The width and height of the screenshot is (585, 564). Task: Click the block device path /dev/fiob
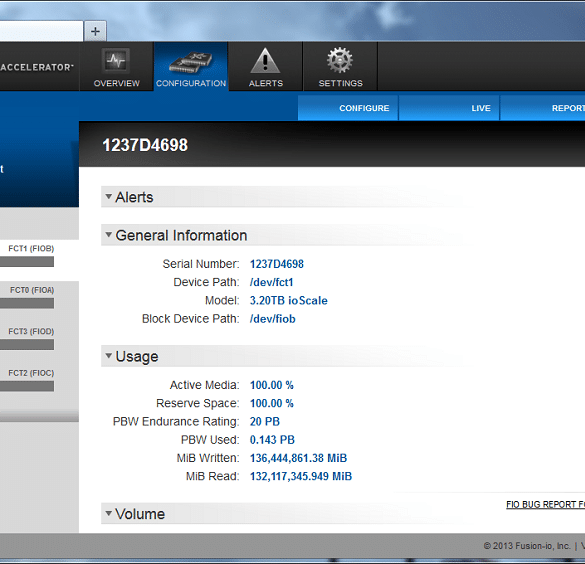(273, 319)
